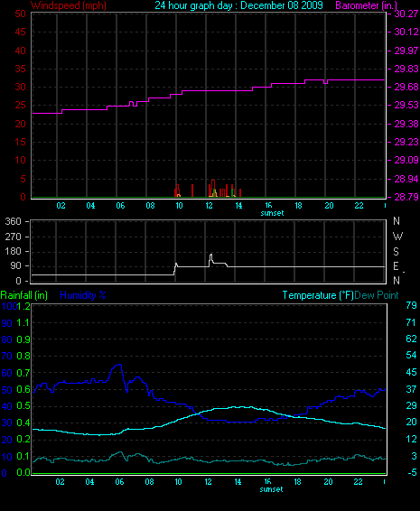420x511 pixels.
Task: Click the Dew Point legend label
Action: 377,295
